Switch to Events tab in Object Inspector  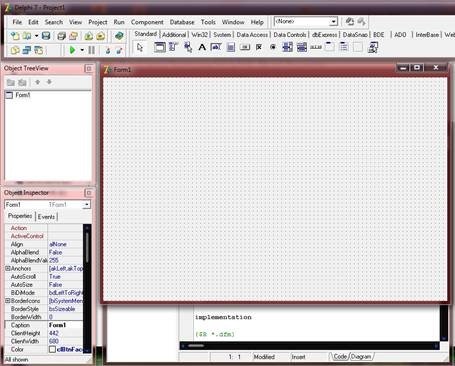click(46, 217)
